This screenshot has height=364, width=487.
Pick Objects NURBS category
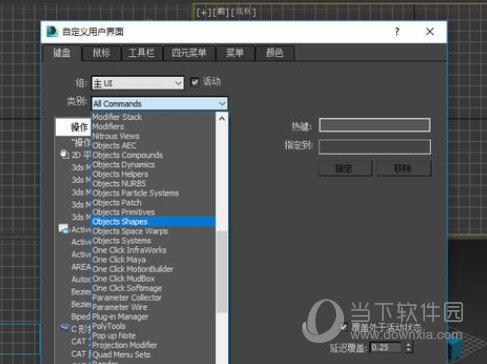(x=153, y=184)
